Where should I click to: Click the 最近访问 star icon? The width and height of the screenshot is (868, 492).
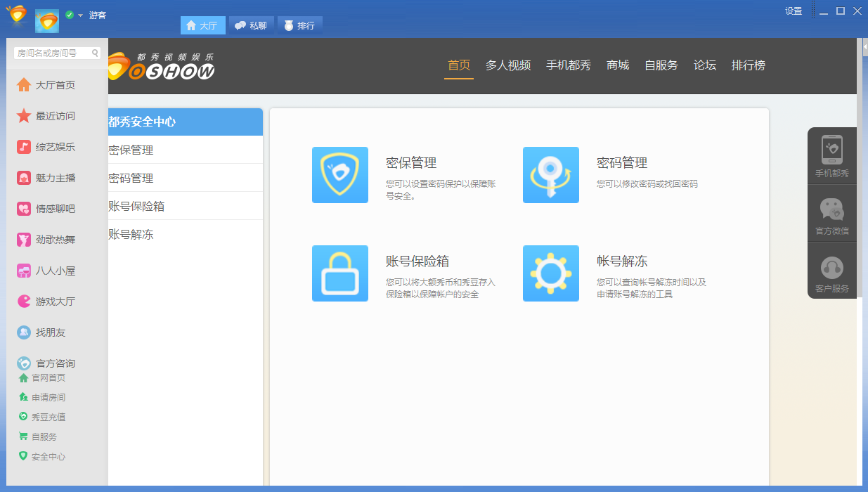tap(24, 116)
